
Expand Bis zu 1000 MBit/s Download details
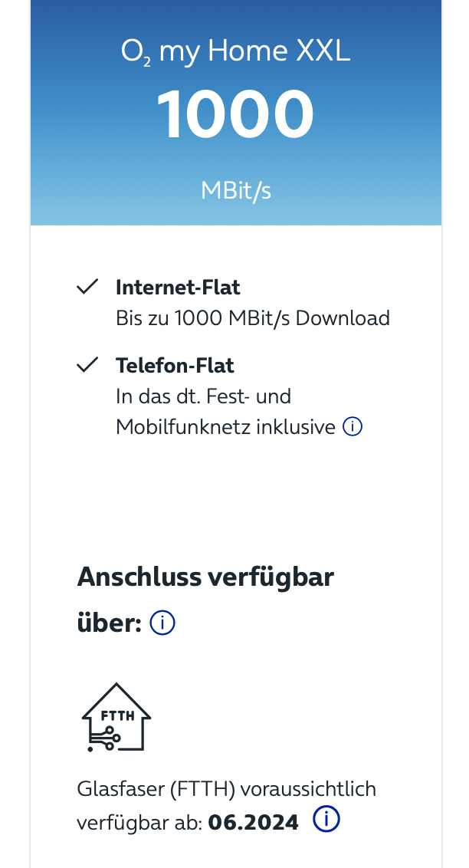click(252, 317)
